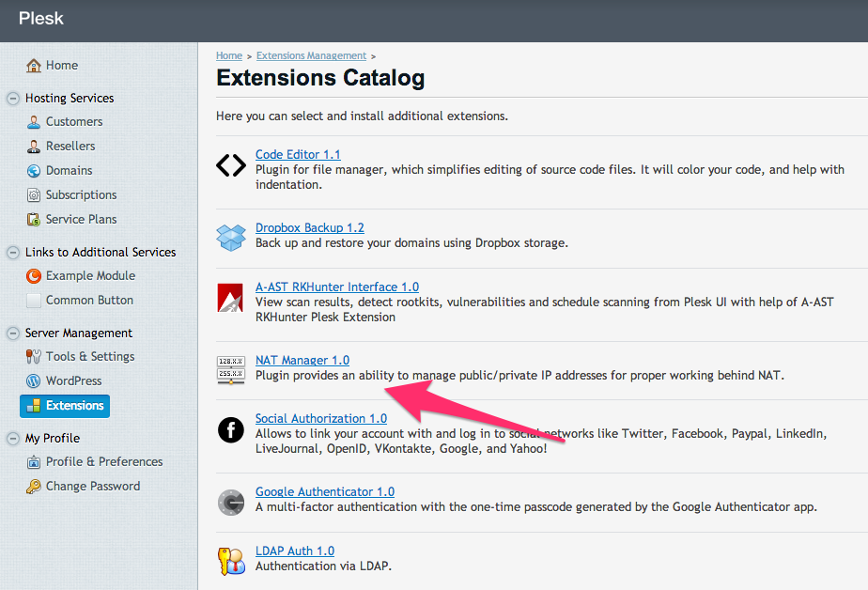
Task: Go to Home in the sidebar
Action: [62, 66]
